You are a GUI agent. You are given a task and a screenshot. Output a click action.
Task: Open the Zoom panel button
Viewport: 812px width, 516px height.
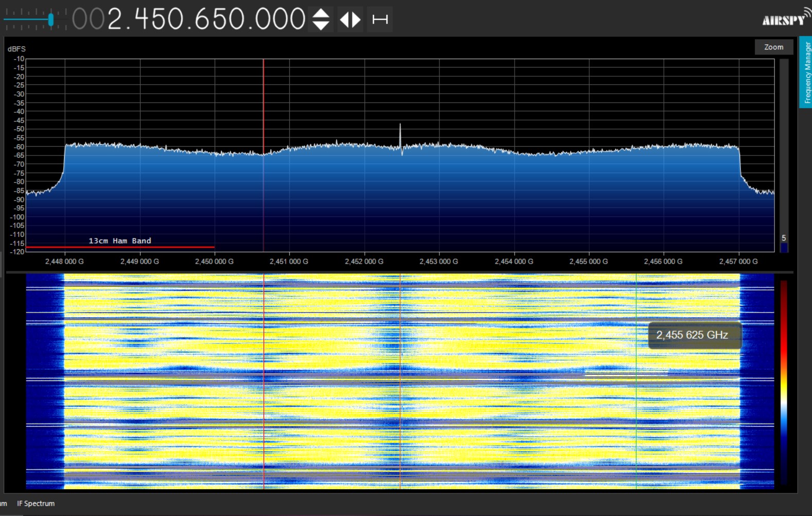click(x=773, y=47)
